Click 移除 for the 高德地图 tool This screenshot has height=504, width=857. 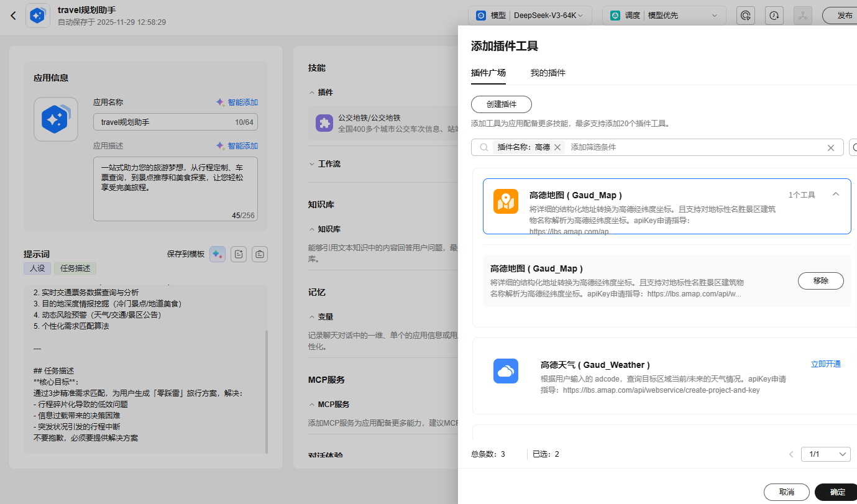(x=821, y=281)
